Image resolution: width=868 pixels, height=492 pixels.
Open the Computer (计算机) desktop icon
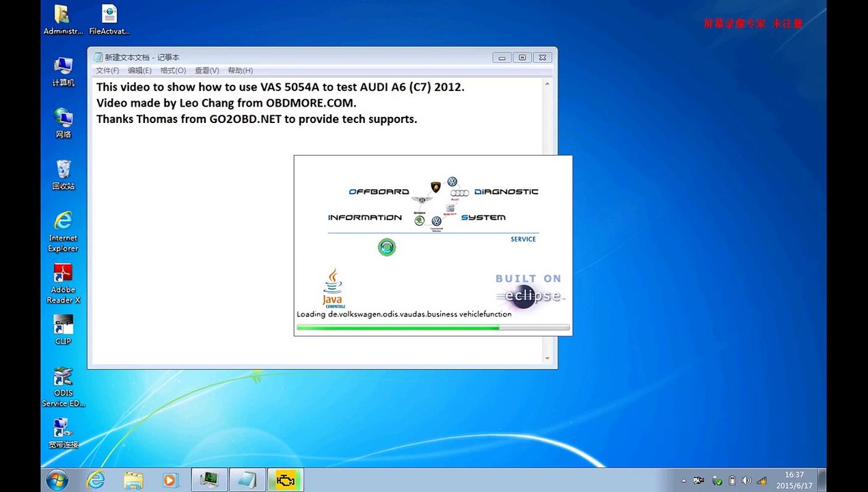[63, 71]
